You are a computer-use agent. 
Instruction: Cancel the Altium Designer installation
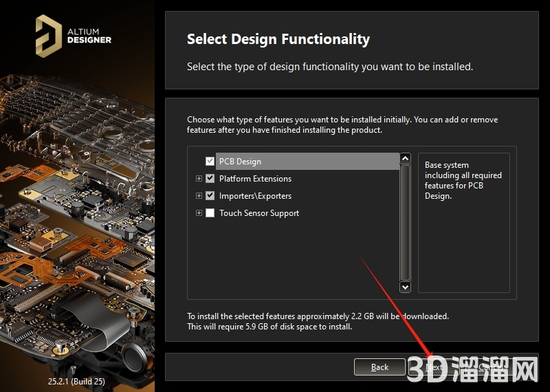click(489, 367)
